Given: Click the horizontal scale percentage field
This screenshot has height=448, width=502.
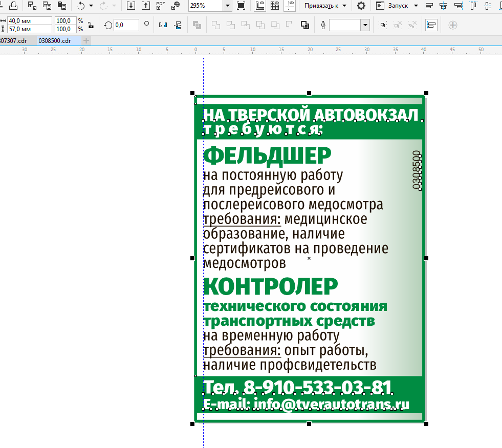Looking at the screenshot, I should (x=66, y=21).
